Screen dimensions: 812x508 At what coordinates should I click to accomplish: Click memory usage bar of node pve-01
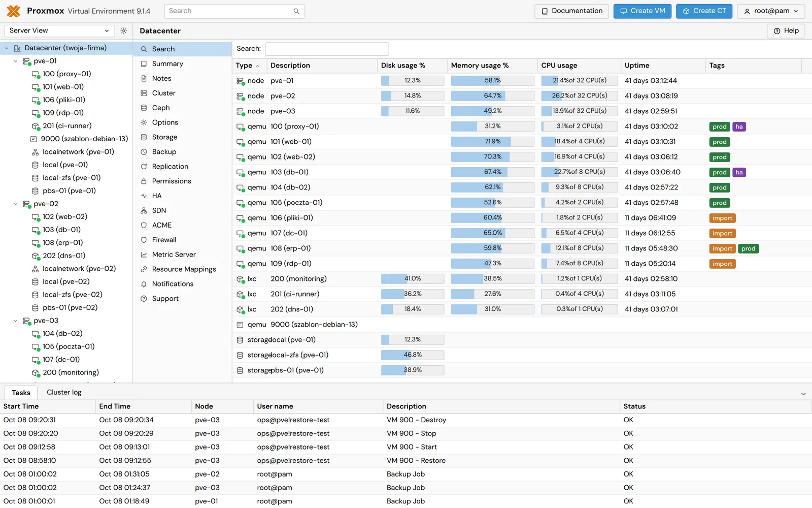pos(492,81)
